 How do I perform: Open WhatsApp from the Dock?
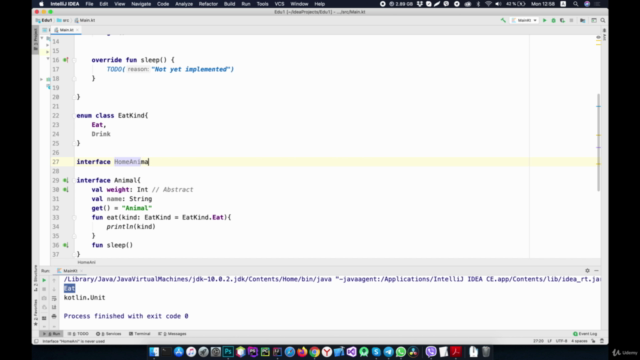(x=401, y=352)
